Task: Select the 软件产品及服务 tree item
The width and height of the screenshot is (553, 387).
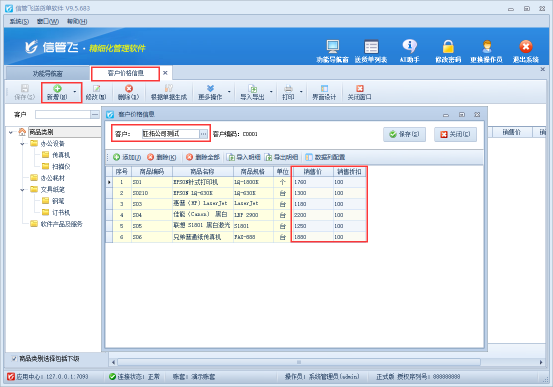Action: coord(61,224)
